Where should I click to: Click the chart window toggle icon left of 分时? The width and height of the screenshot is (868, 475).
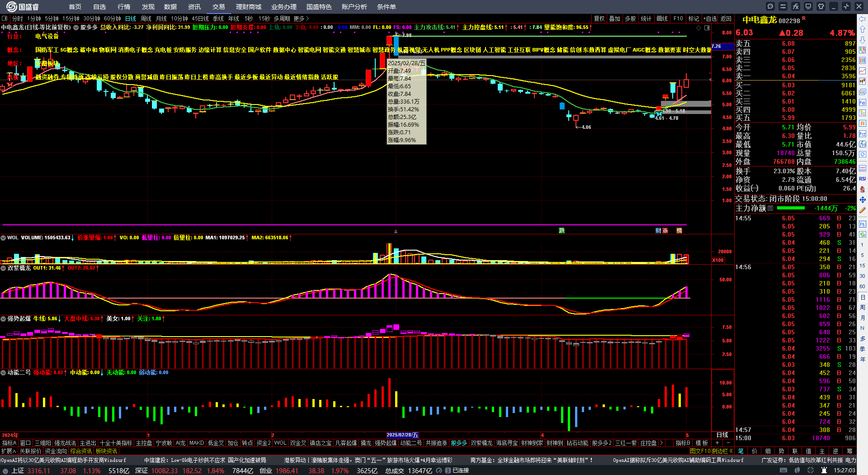pyautogui.click(x=5, y=19)
